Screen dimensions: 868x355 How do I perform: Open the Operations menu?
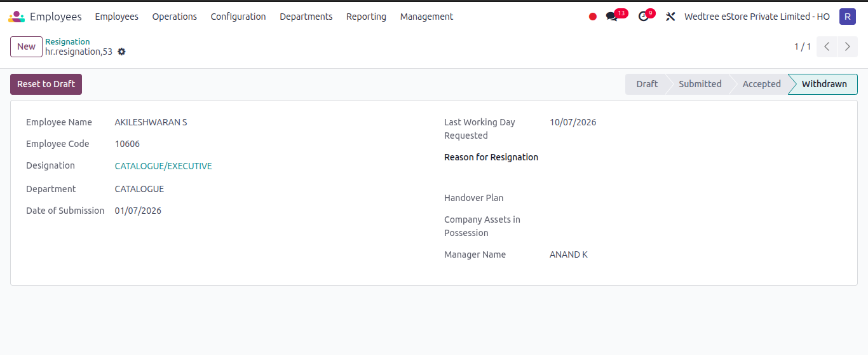[x=175, y=17]
